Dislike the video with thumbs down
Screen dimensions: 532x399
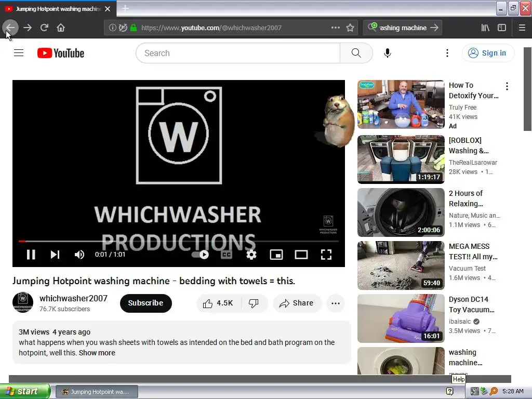click(254, 303)
